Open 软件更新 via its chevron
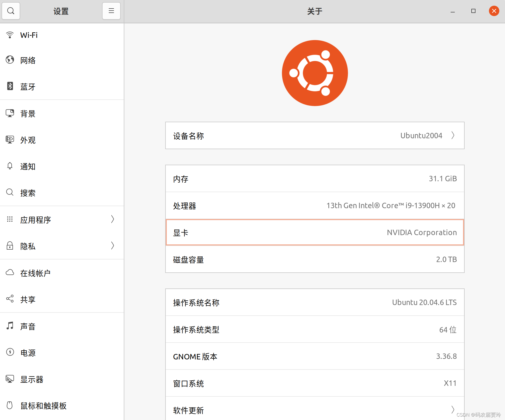 pyautogui.click(x=453, y=410)
